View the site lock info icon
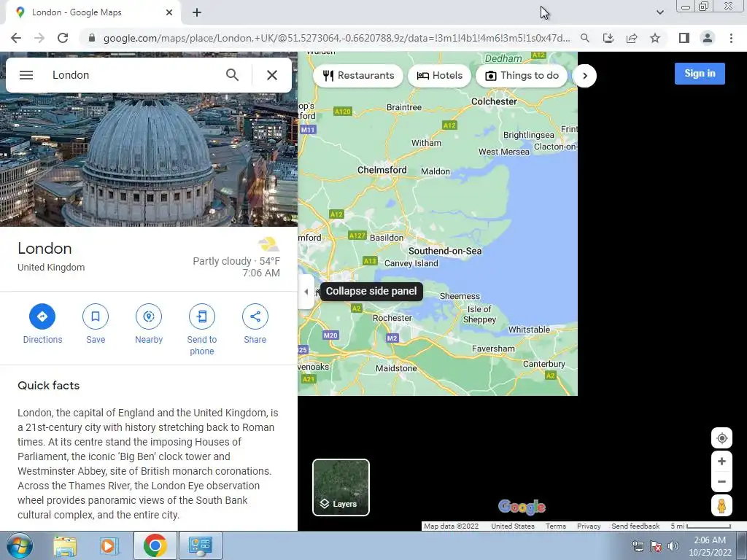Image resolution: width=747 pixels, height=560 pixels. click(92, 38)
